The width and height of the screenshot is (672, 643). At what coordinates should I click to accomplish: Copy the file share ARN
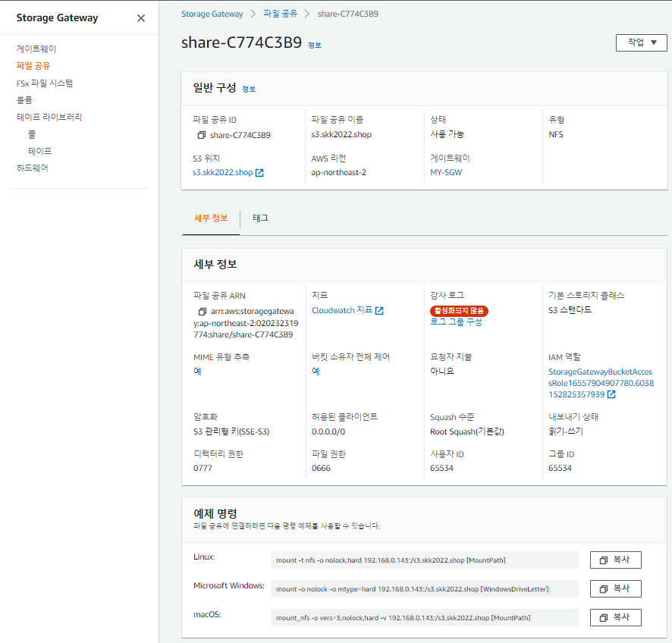(x=202, y=312)
